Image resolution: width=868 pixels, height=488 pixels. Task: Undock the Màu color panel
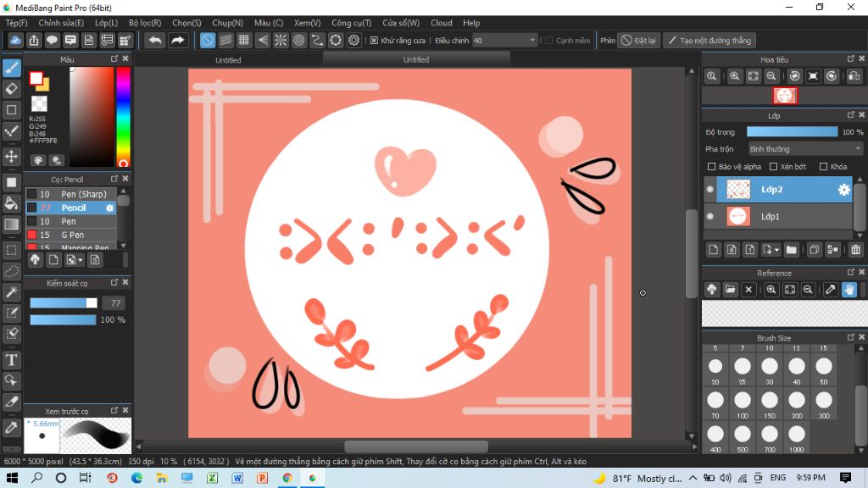tap(114, 58)
